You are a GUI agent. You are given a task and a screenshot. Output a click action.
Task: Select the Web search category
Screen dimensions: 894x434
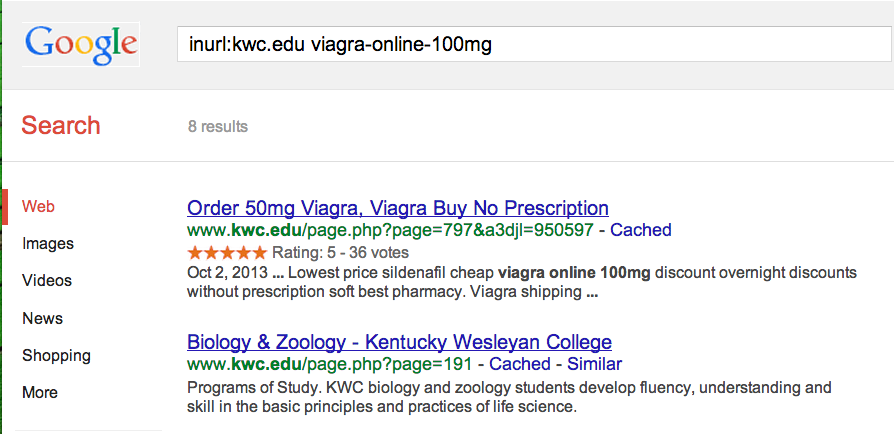tap(38, 207)
